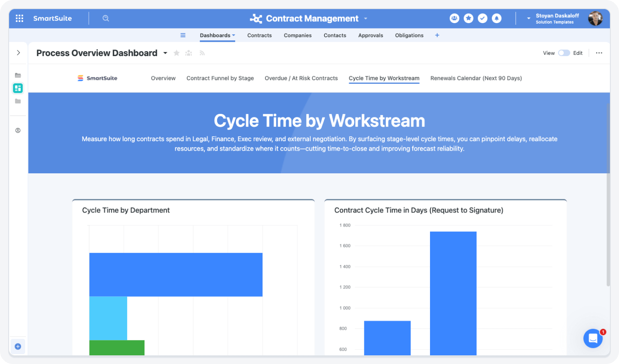619x364 pixels.
Task: Switch to Approvals tab
Action: pyautogui.click(x=371, y=35)
